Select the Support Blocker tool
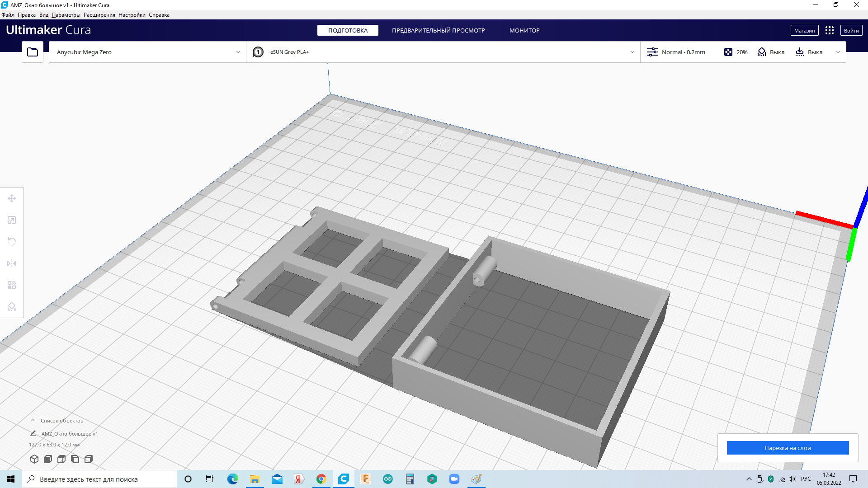This screenshot has height=488, width=868. click(12, 307)
